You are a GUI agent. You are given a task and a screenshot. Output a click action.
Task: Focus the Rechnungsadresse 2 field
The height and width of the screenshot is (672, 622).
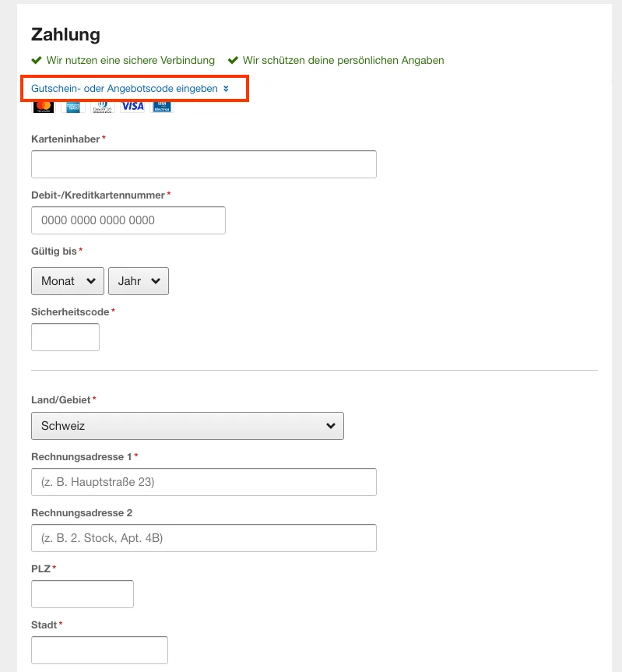coord(204,538)
